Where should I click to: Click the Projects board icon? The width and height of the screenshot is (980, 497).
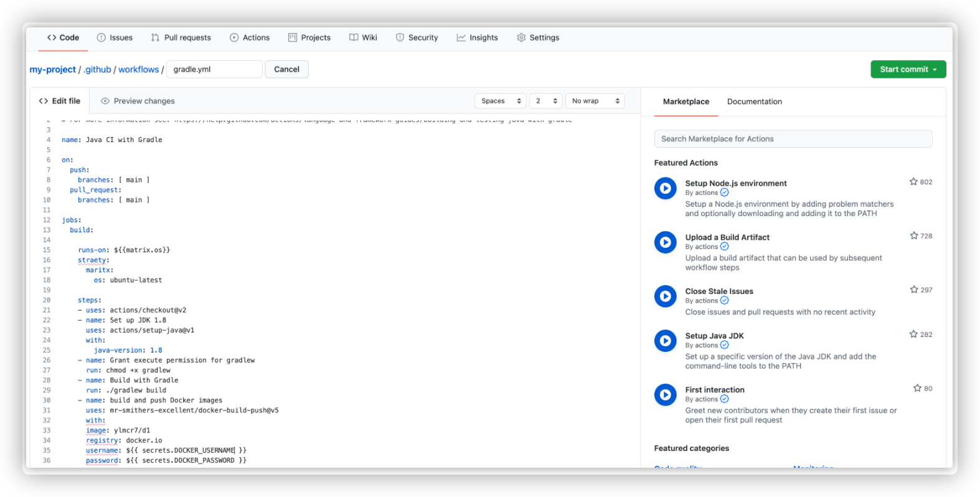coord(293,37)
